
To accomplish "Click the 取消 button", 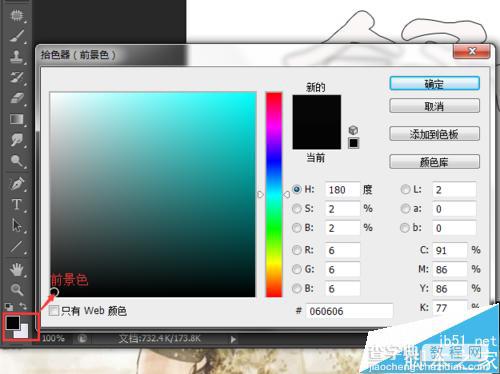I will tap(435, 106).
